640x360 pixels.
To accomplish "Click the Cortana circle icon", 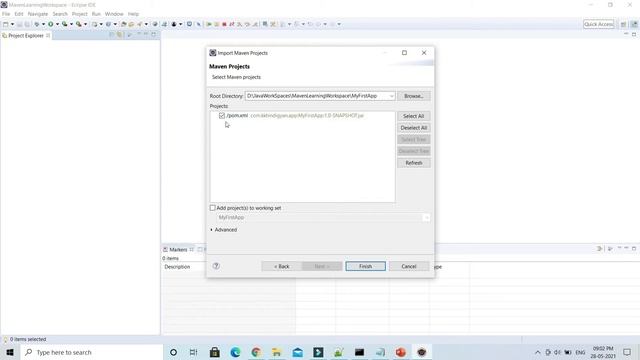I will coord(173,352).
